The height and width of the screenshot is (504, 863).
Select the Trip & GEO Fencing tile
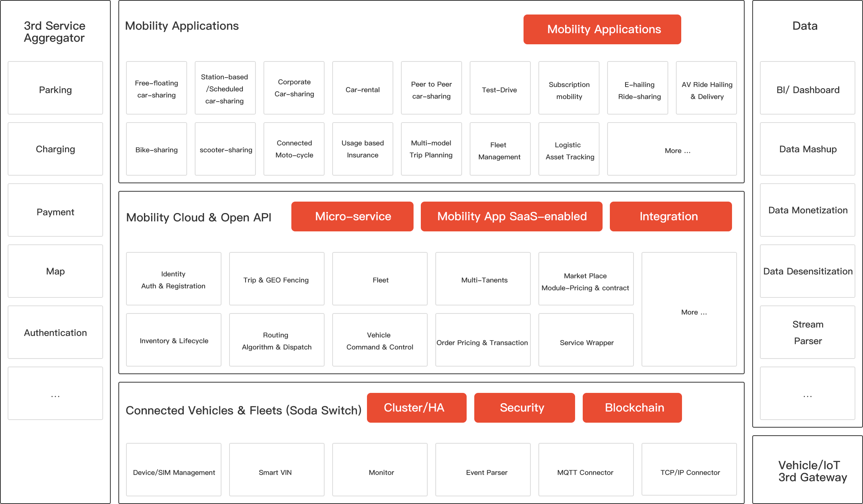276,279
